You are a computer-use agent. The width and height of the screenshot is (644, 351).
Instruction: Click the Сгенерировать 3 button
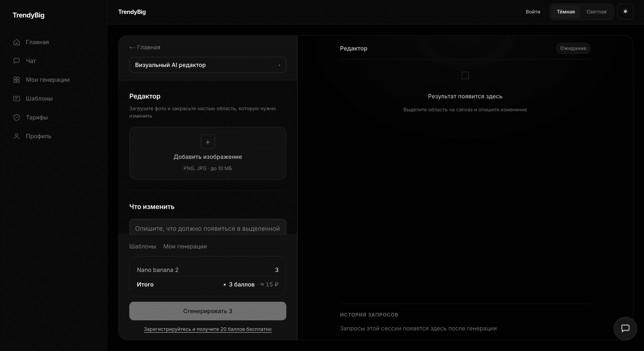[208, 311]
